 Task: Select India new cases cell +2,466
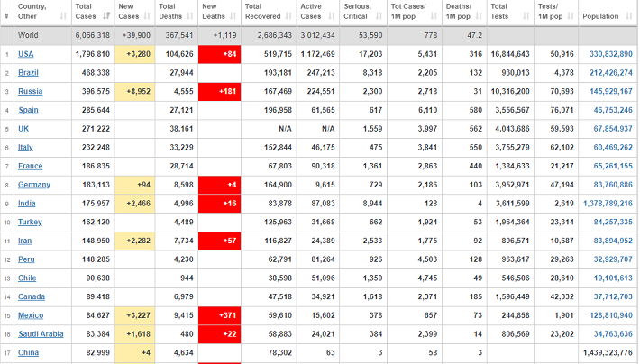coord(135,204)
